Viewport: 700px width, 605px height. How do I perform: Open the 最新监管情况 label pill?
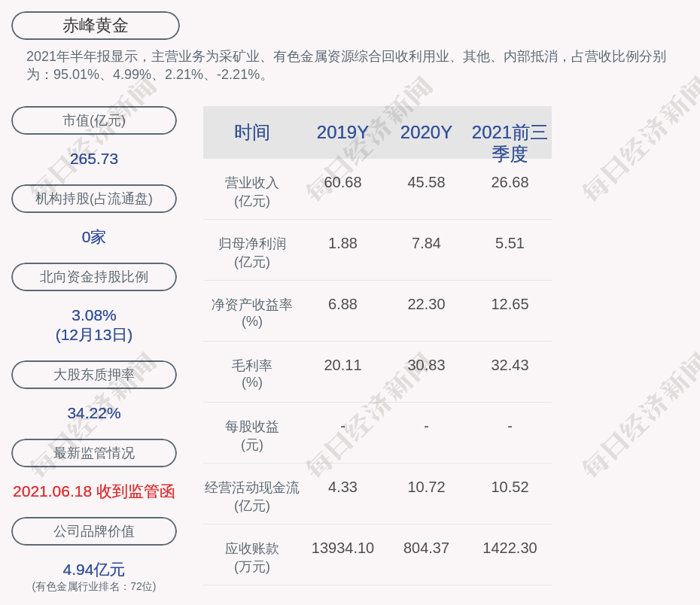pyautogui.click(x=94, y=453)
